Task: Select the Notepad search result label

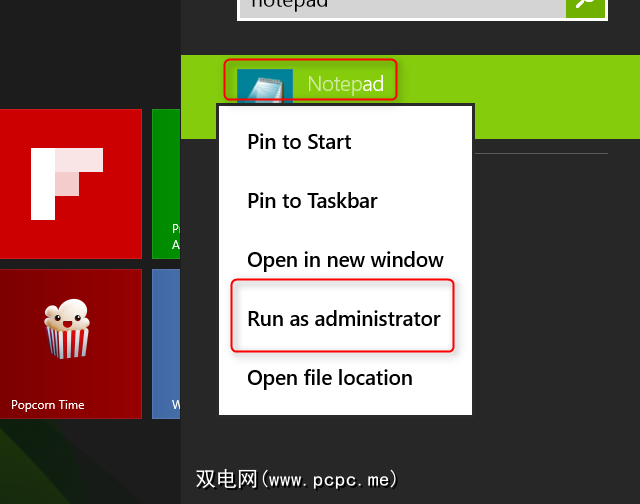Action: tap(345, 84)
